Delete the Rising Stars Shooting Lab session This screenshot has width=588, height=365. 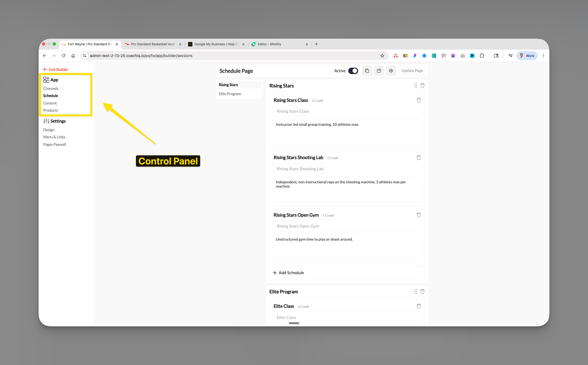[x=419, y=157]
